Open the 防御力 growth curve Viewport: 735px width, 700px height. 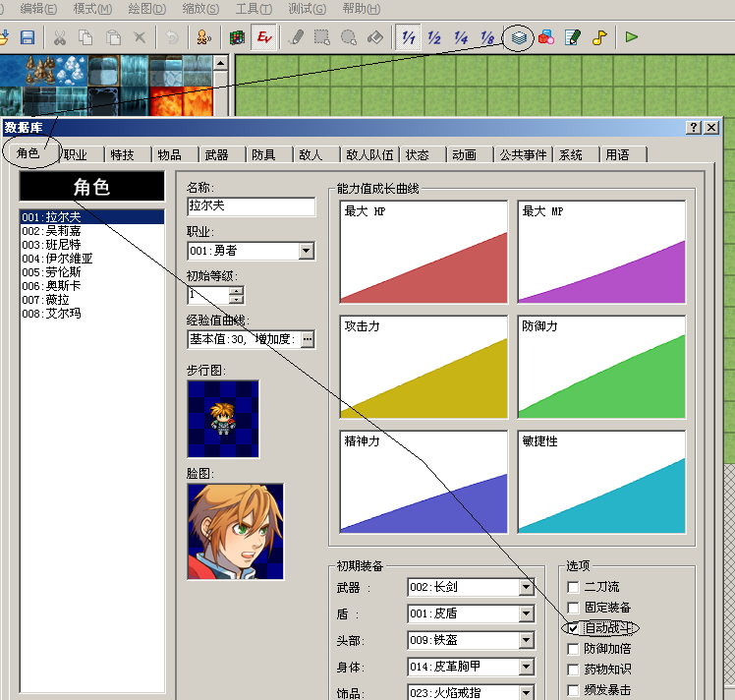pyautogui.click(x=601, y=367)
